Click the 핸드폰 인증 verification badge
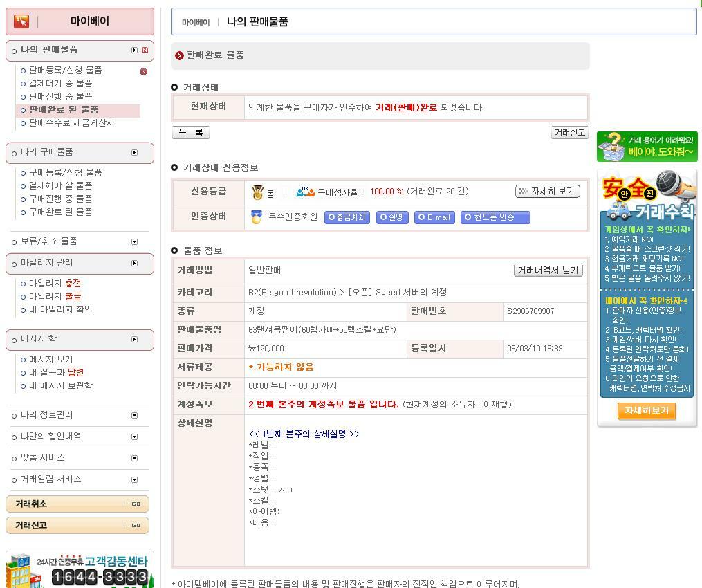 click(x=495, y=217)
